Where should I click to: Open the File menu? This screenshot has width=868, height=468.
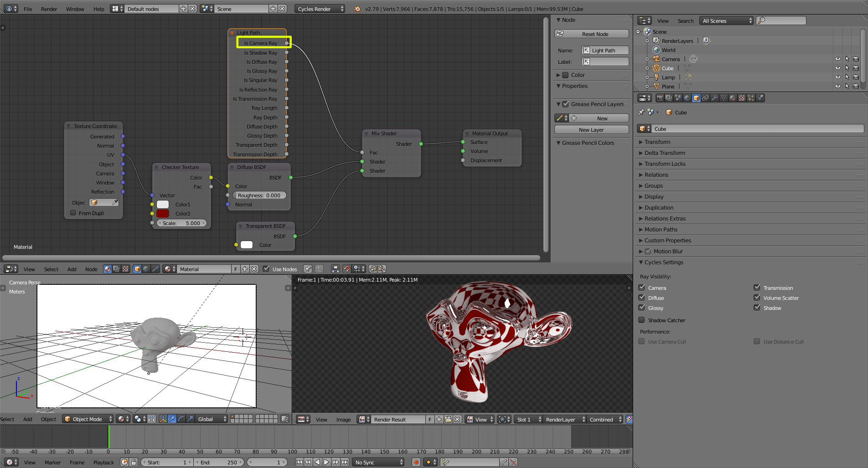pos(28,9)
